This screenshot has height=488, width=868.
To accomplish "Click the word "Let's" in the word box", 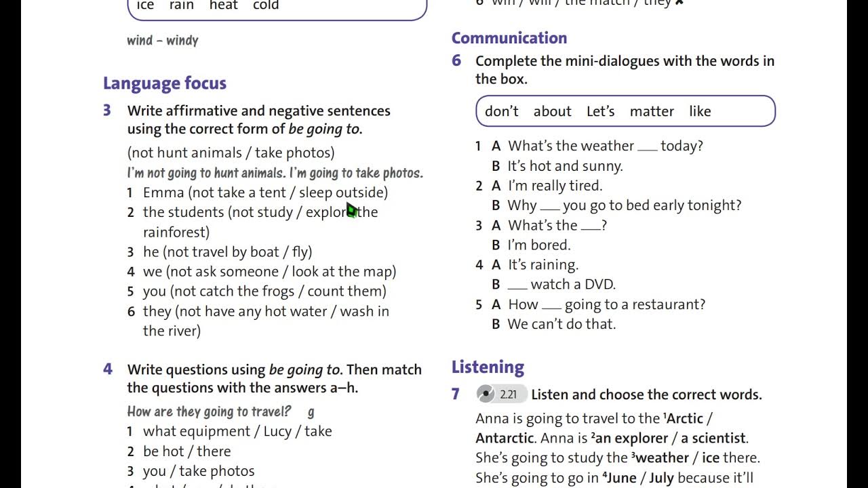I will tap(601, 111).
